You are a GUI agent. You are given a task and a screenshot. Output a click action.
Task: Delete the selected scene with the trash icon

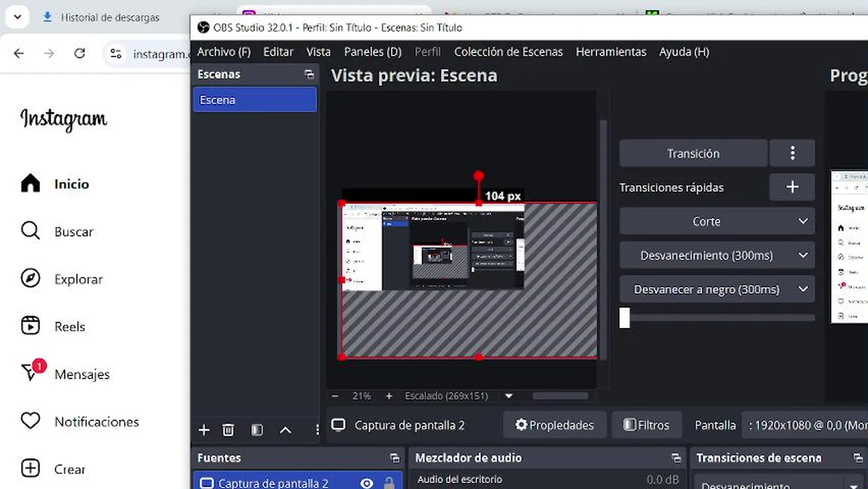(228, 430)
